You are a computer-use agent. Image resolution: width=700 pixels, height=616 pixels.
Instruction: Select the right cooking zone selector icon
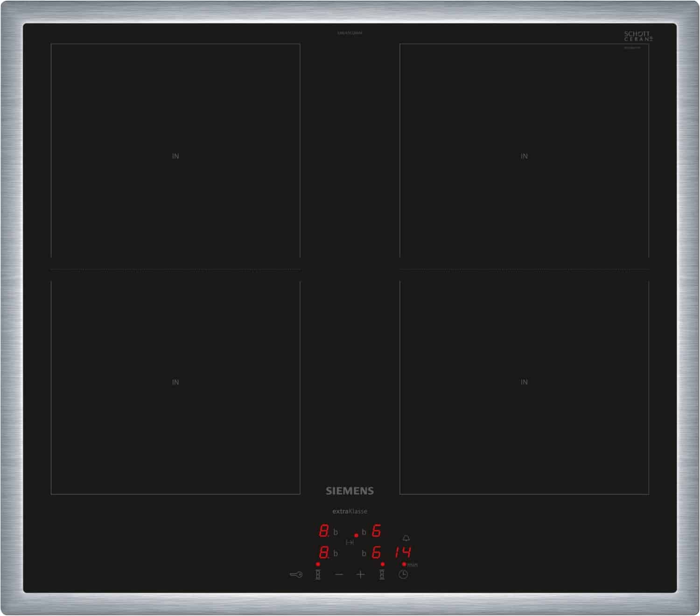(382, 574)
